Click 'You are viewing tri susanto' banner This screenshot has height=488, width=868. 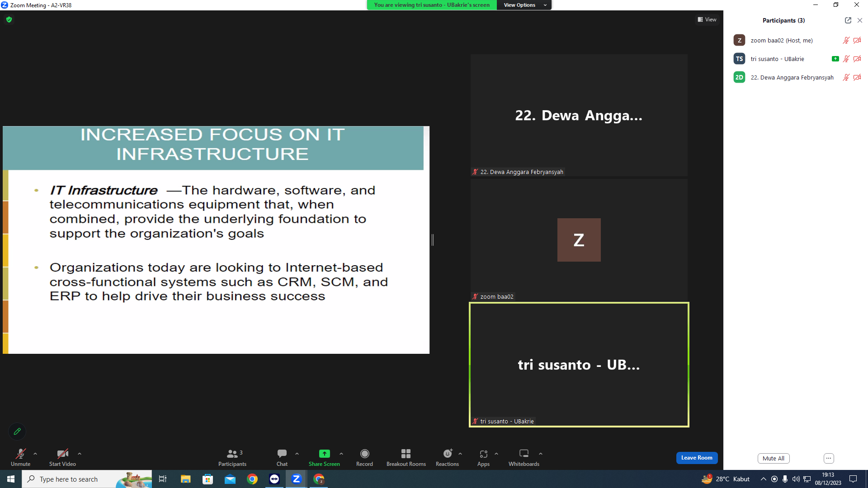(x=432, y=5)
